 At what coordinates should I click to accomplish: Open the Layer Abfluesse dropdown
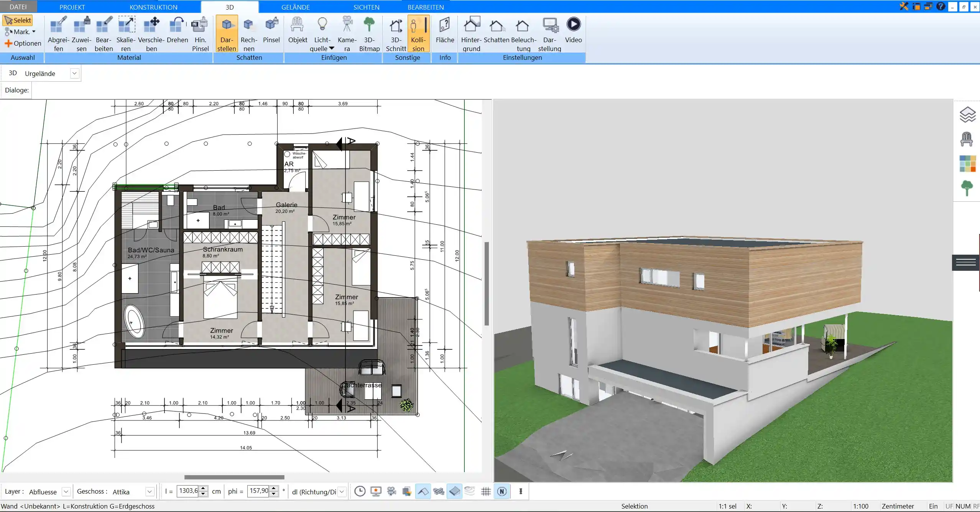(66, 491)
